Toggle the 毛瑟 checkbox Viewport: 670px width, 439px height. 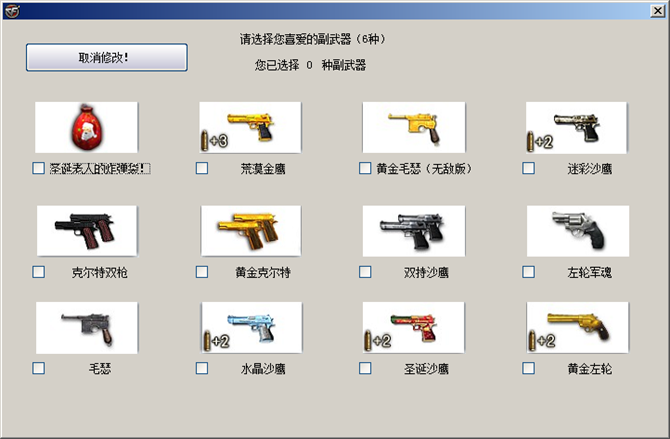38,368
